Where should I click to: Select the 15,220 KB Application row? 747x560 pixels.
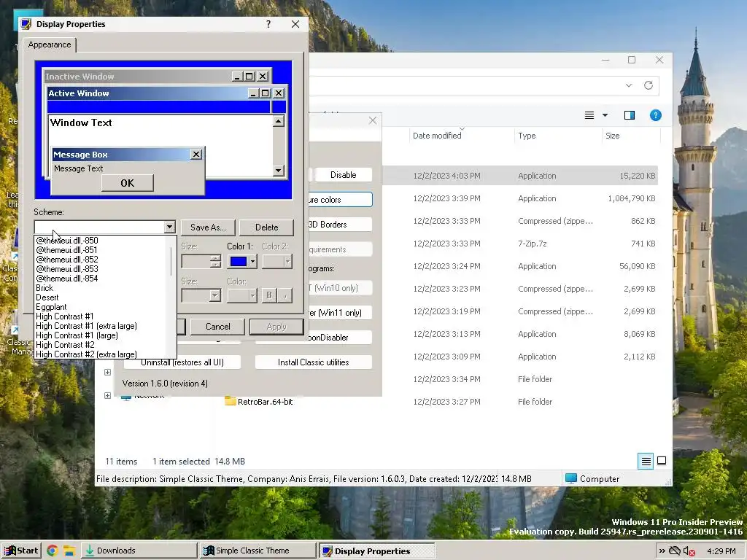521,176
